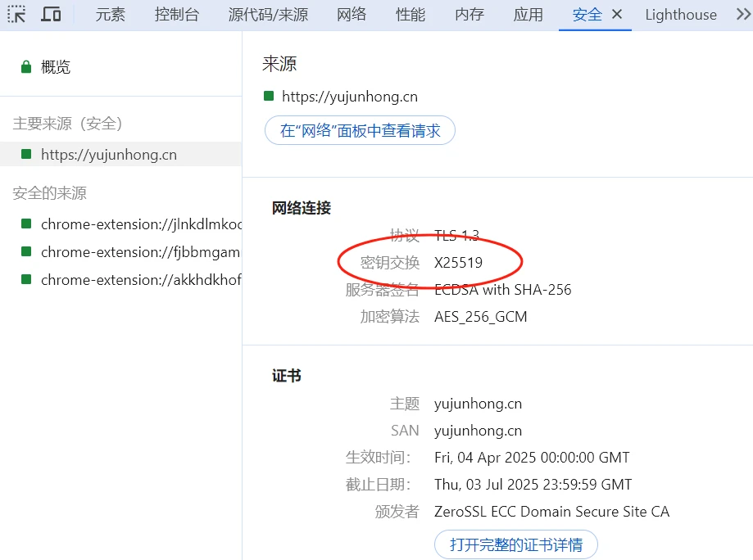Select 概览 in the sidebar
Image resolution: width=753 pixels, height=560 pixels.
pos(56,67)
